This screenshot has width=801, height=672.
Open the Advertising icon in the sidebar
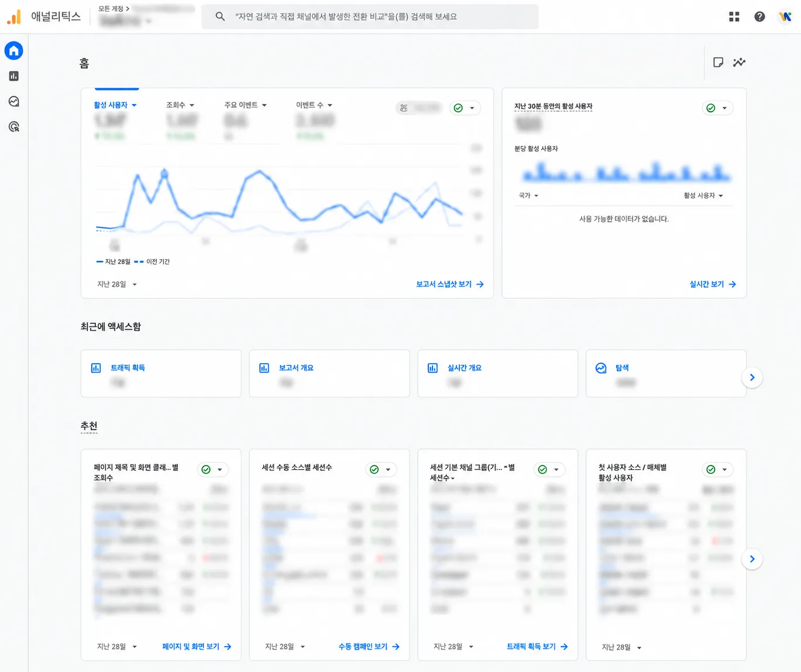tap(14, 126)
